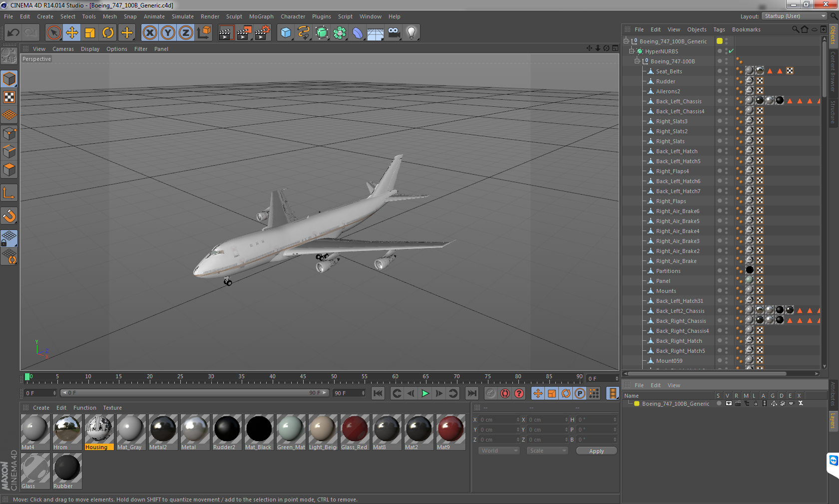Add a Camera object
The image size is (839, 504).
point(394,33)
